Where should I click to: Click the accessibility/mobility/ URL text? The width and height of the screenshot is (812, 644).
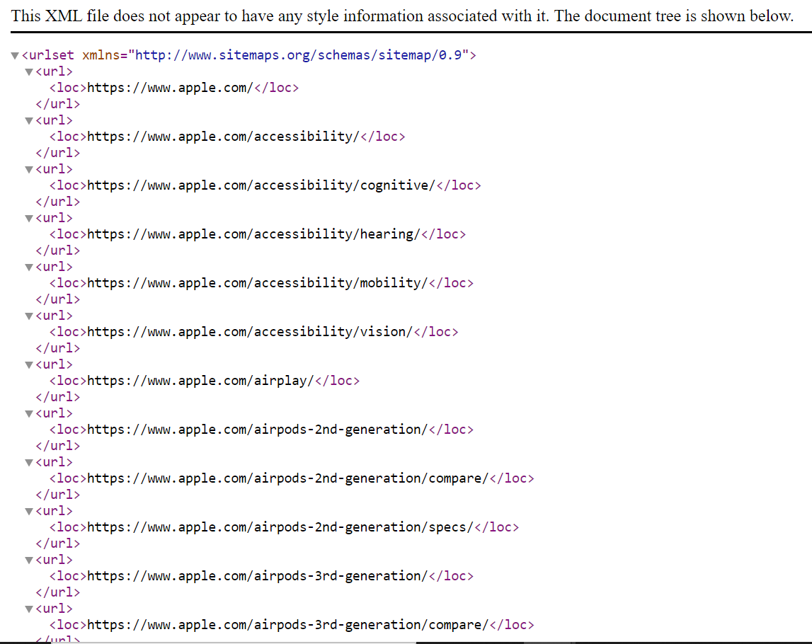pos(258,282)
